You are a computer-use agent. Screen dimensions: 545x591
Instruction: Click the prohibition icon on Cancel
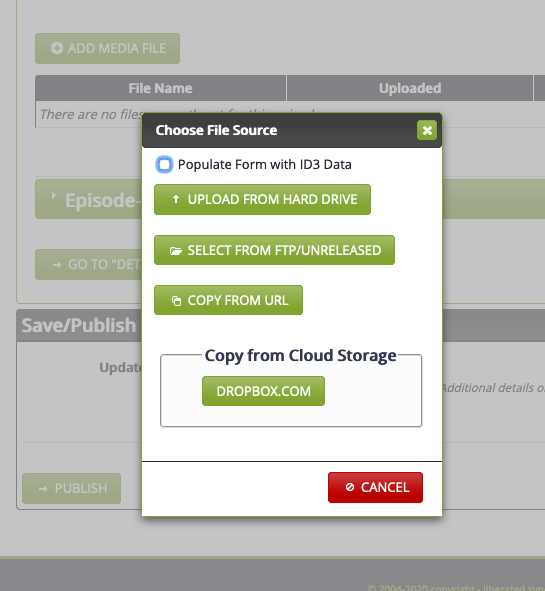click(x=350, y=487)
